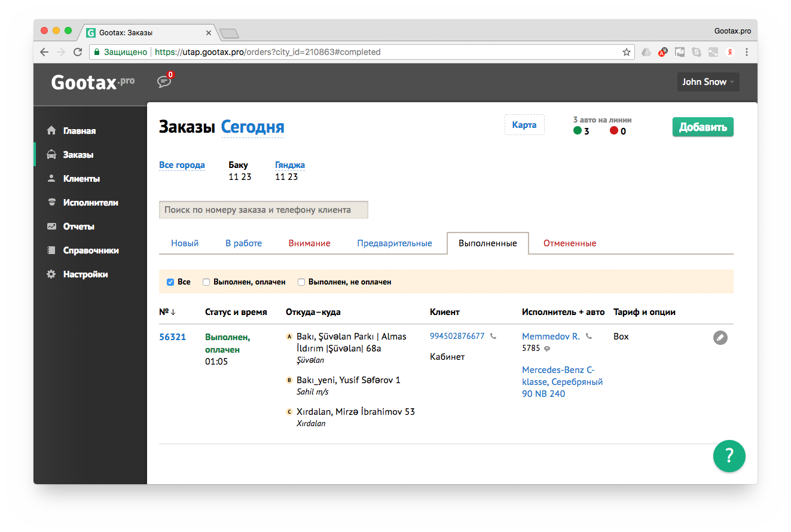This screenshot has height=532, width=791.
Task: Click the green Добавить button
Action: click(703, 127)
